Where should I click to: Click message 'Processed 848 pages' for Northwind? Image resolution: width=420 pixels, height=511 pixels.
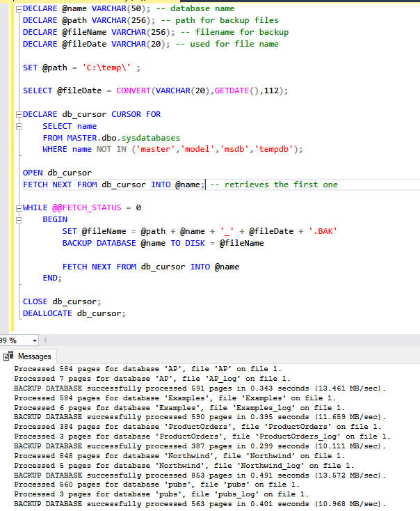pos(179,456)
